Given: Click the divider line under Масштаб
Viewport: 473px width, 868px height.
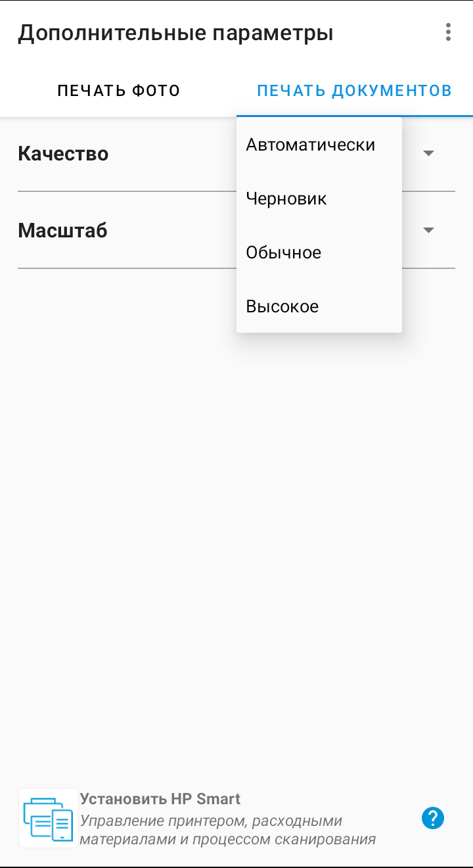Looking at the screenshot, I should 125,268.
